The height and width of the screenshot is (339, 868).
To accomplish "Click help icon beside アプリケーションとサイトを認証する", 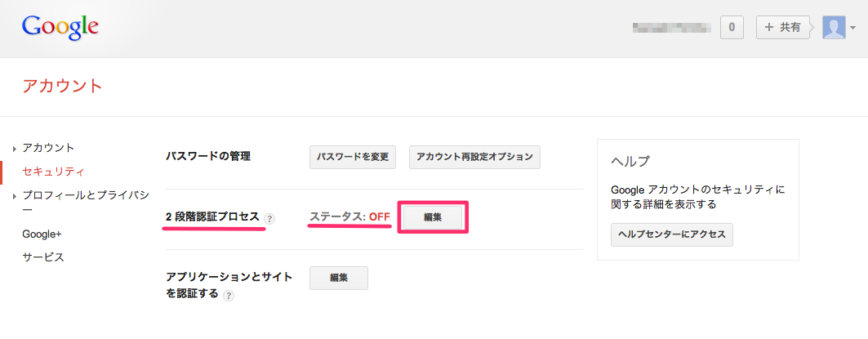I will [x=229, y=296].
